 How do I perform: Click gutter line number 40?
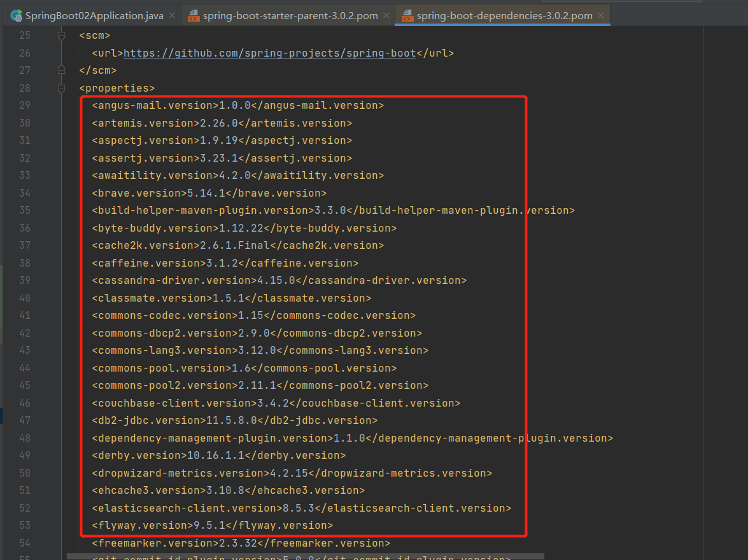[x=25, y=298]
